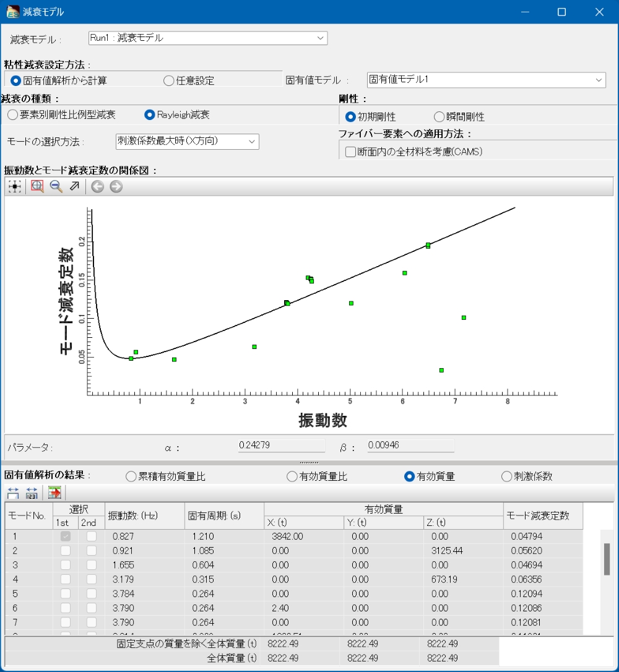Click the β parameter field 0.00946
The image size is (619, 672).
coord(410,446)
